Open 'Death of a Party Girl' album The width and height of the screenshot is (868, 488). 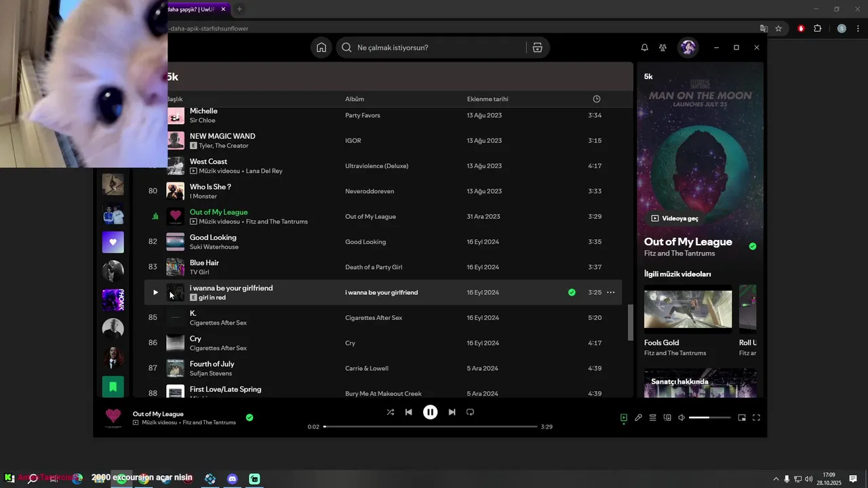[x=374, y=267]
